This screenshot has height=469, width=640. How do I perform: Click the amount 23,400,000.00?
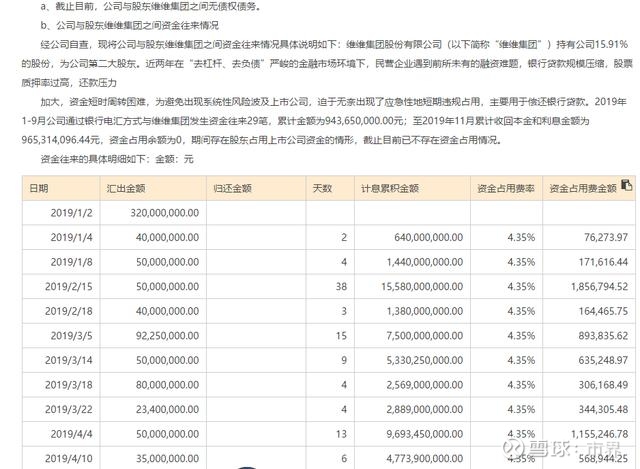(167, 409)
